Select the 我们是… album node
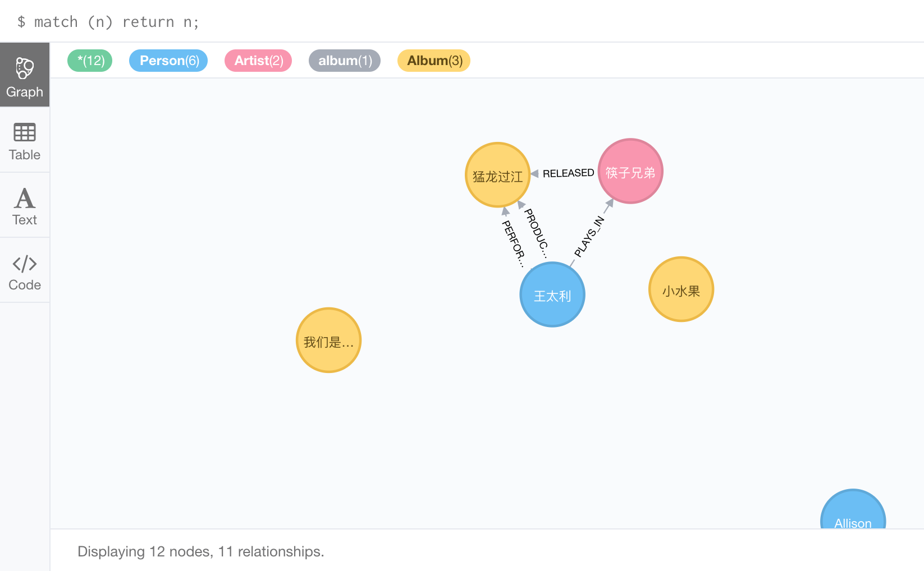 (x=328, y=340)
